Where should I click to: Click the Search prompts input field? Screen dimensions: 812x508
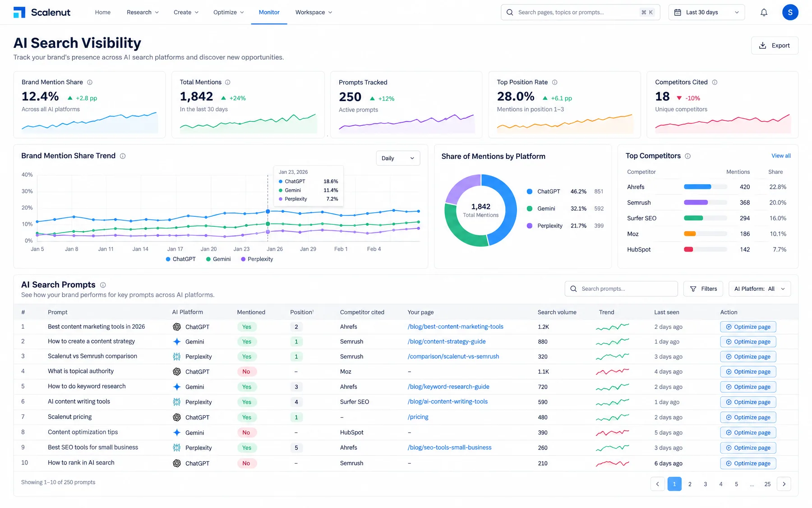pos(621,289)
